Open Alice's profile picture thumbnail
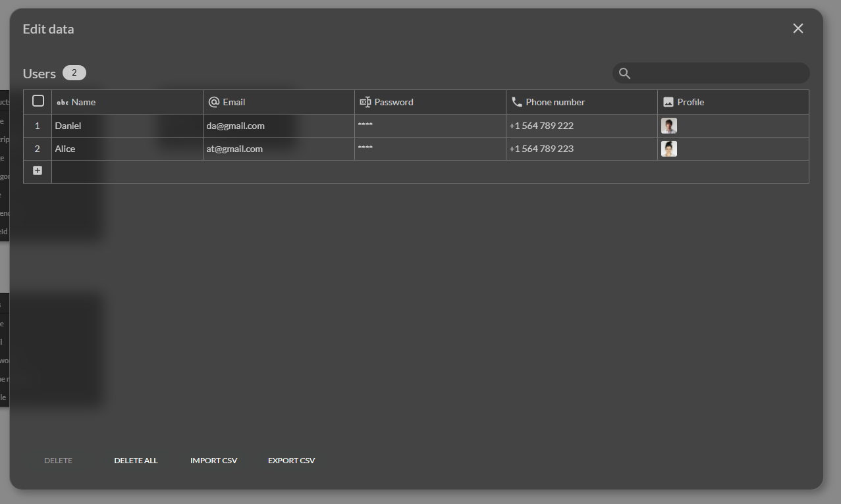 pos(669,149)
